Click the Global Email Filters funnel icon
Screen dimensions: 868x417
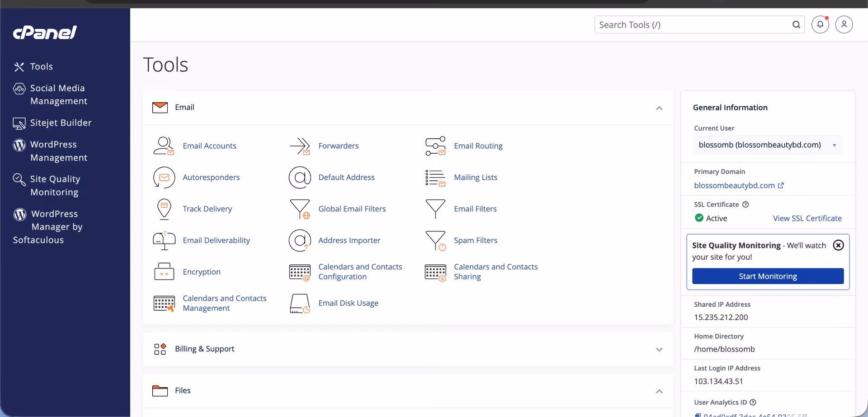click(x=300, y=209)
